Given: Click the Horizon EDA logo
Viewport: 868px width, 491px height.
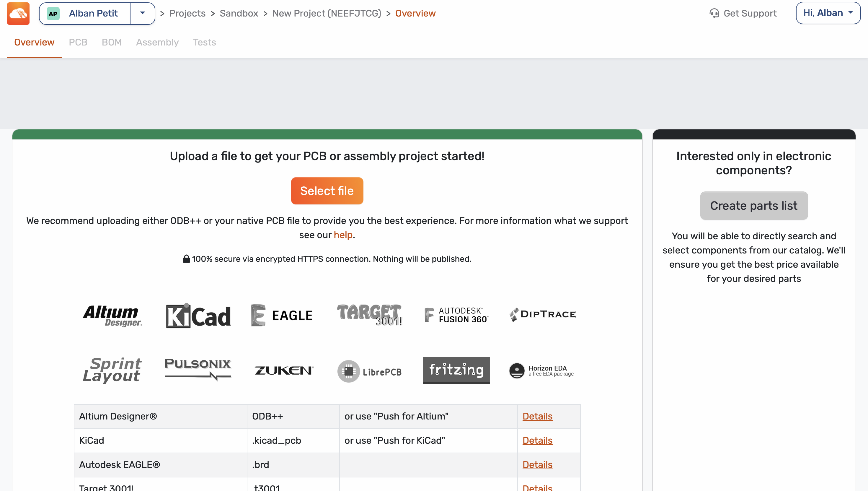Looking at the screenshot, I should coord(541,370).
